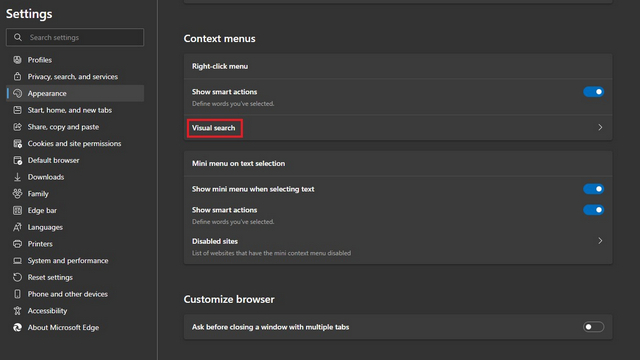Click the Languages icon
Viewport: 640px width, 360px height.
pos(17,227)
